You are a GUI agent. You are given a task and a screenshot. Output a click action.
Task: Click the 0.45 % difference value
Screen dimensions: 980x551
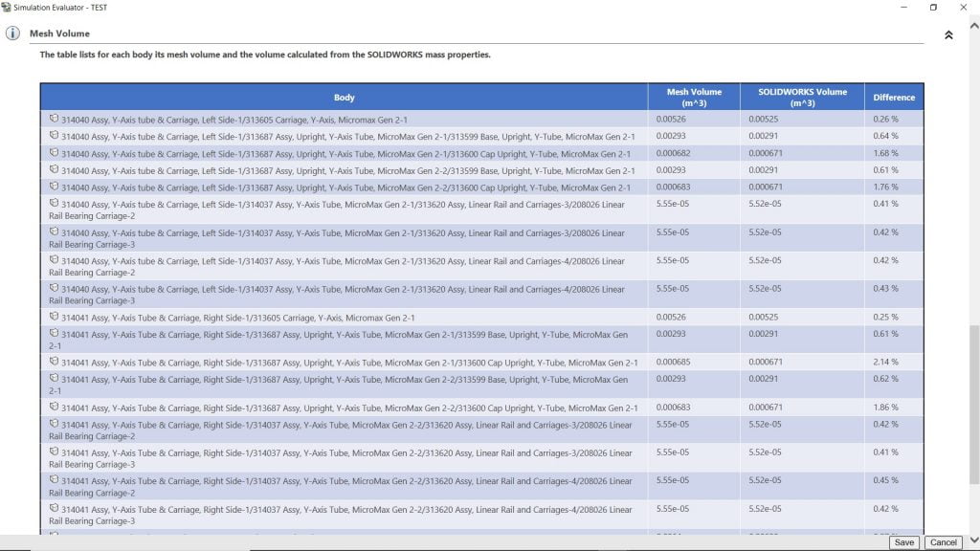(x=885, y=480)
